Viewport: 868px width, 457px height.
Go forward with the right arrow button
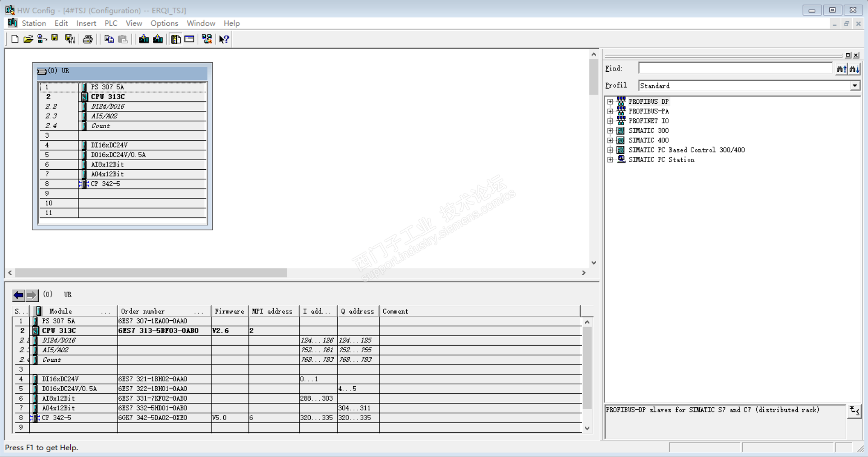tap(32, 295)
